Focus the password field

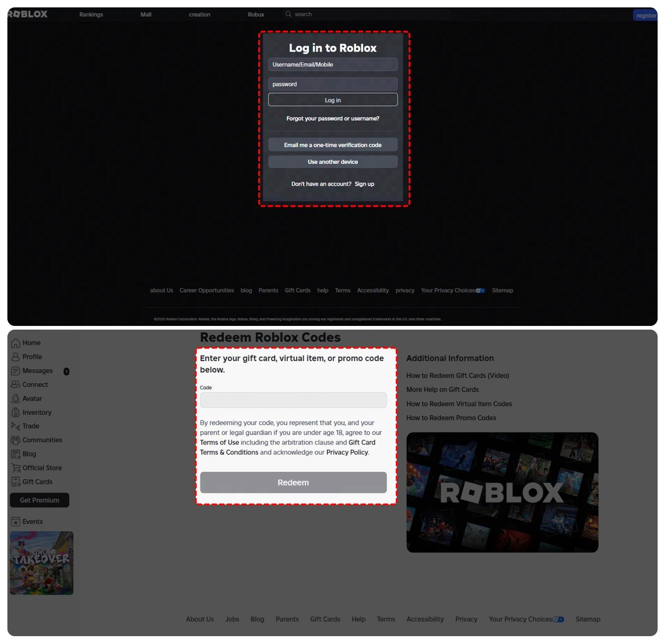pos(333,84)
